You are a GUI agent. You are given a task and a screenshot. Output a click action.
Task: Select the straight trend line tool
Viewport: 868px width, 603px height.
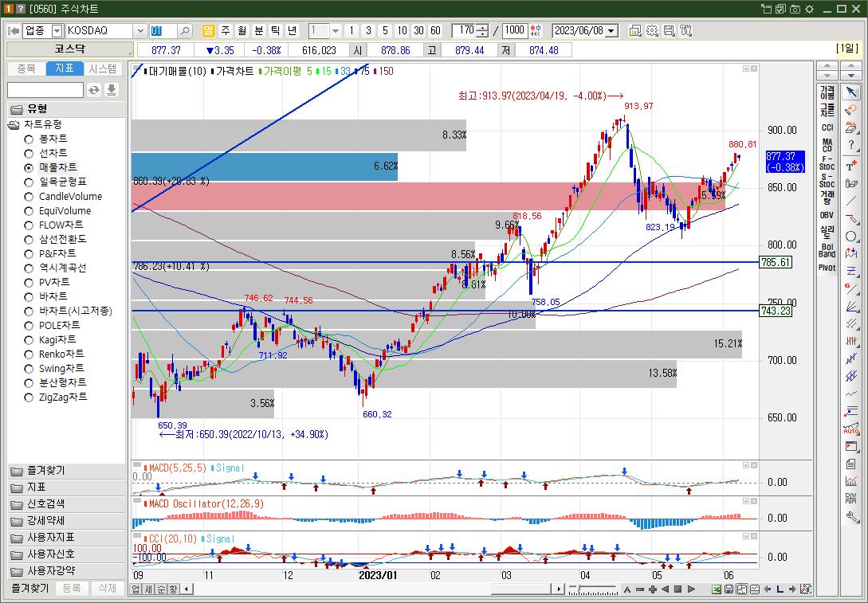851,201
